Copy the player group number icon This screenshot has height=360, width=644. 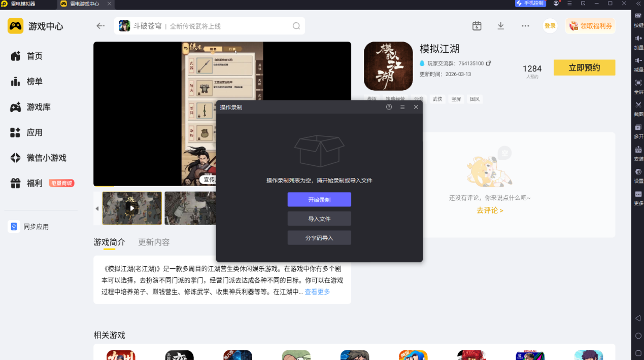click(x=489, y=63)
